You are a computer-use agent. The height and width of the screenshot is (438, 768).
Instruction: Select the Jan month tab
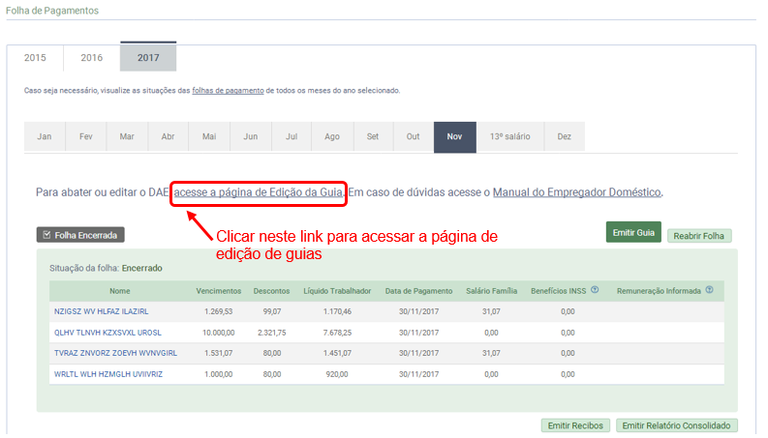click(x=45, y=137)
